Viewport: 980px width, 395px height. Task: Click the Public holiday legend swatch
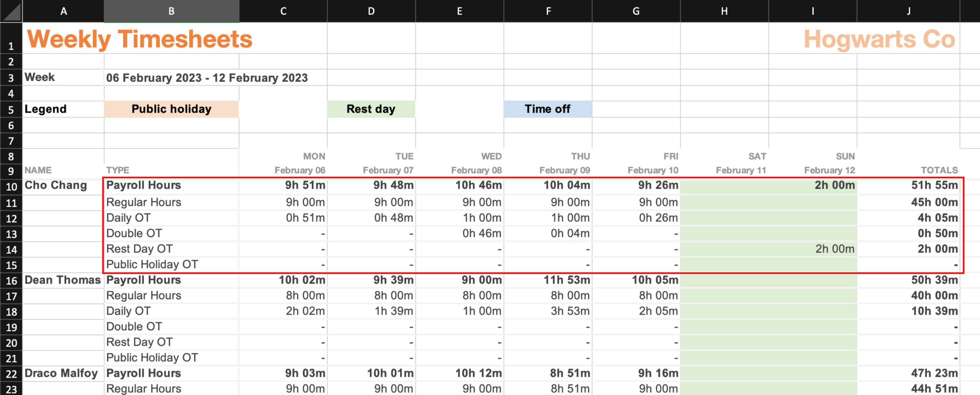point(171,109)
